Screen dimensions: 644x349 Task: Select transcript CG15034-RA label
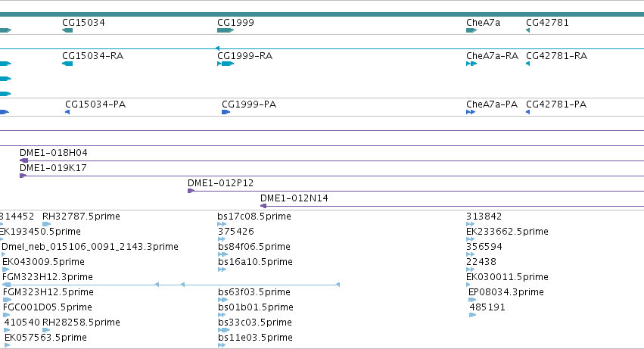point(93,56)
